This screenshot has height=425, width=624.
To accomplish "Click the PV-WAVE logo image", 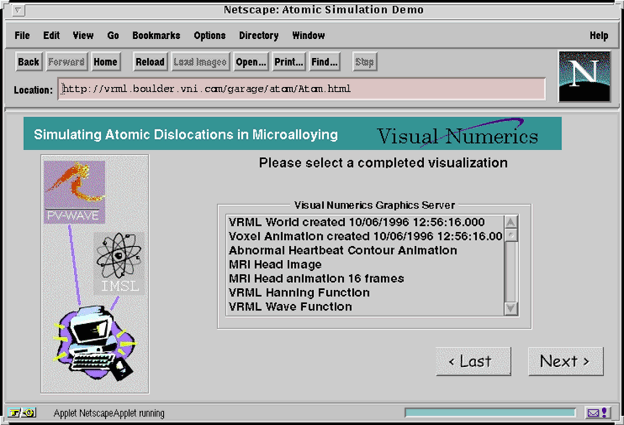I will 74,192.
